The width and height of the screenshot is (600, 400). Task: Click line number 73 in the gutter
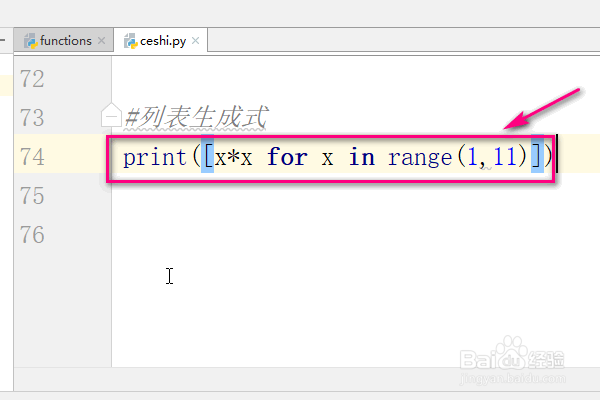[x=32, y=118]
